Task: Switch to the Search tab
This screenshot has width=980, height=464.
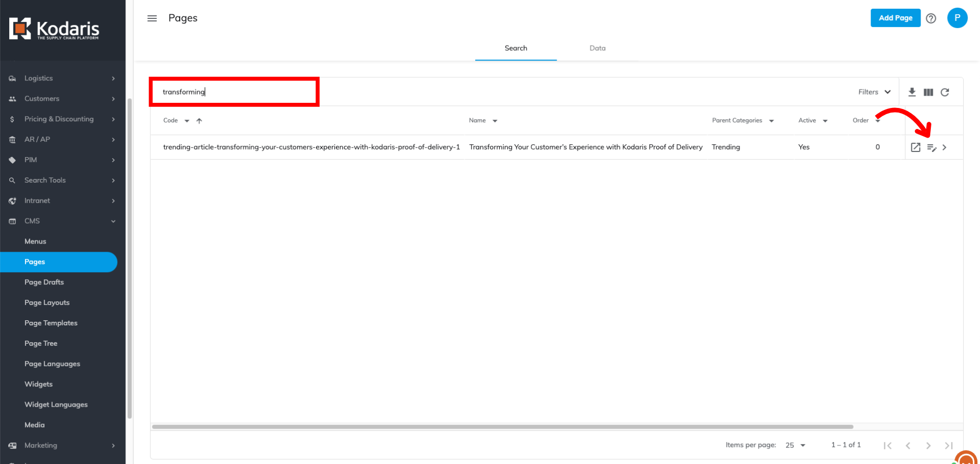Action: tap(516, 48)
